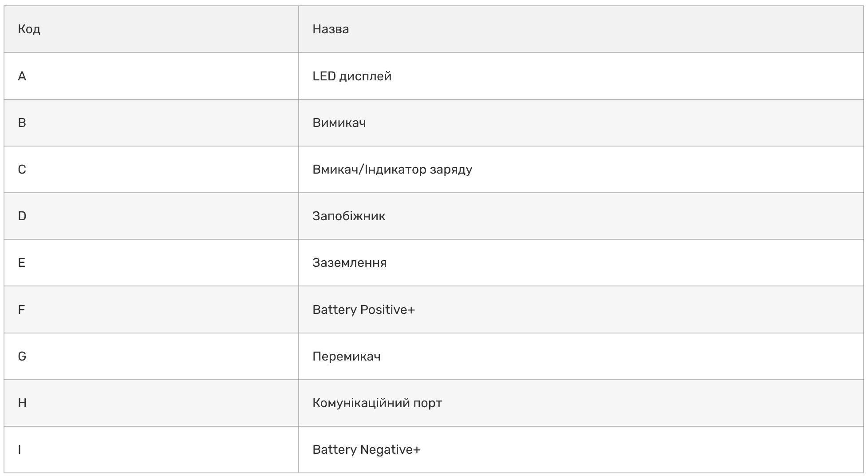Select code cell "F"

22,310
